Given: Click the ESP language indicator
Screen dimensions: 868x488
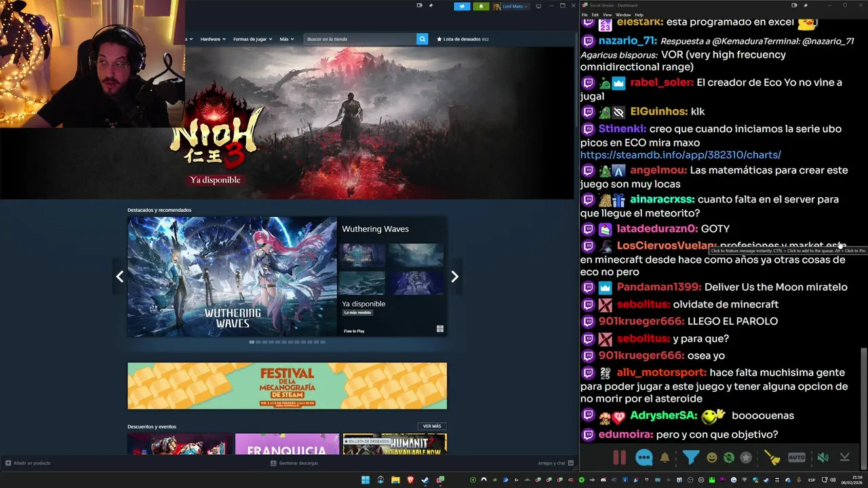Looking at the screenshot, I should pos(812,480).
